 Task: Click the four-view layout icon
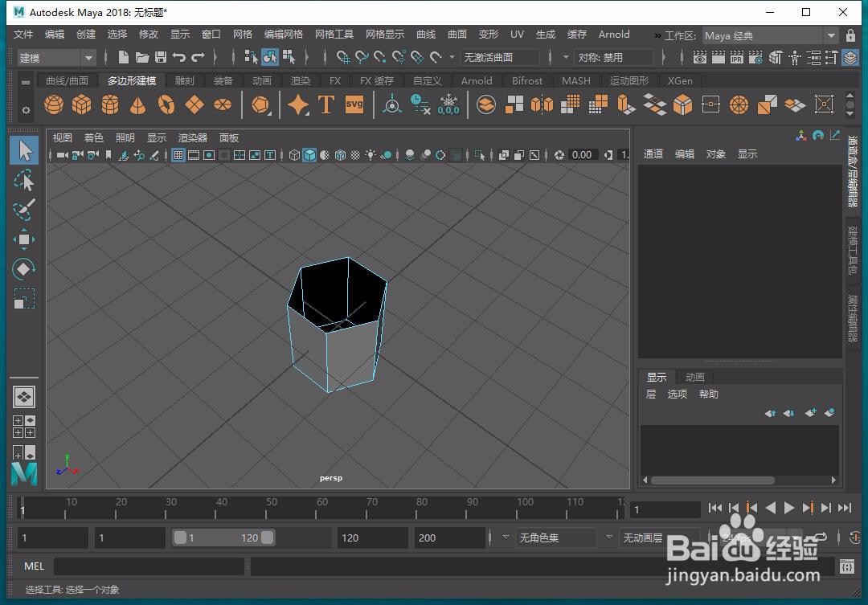click(24, 427)
